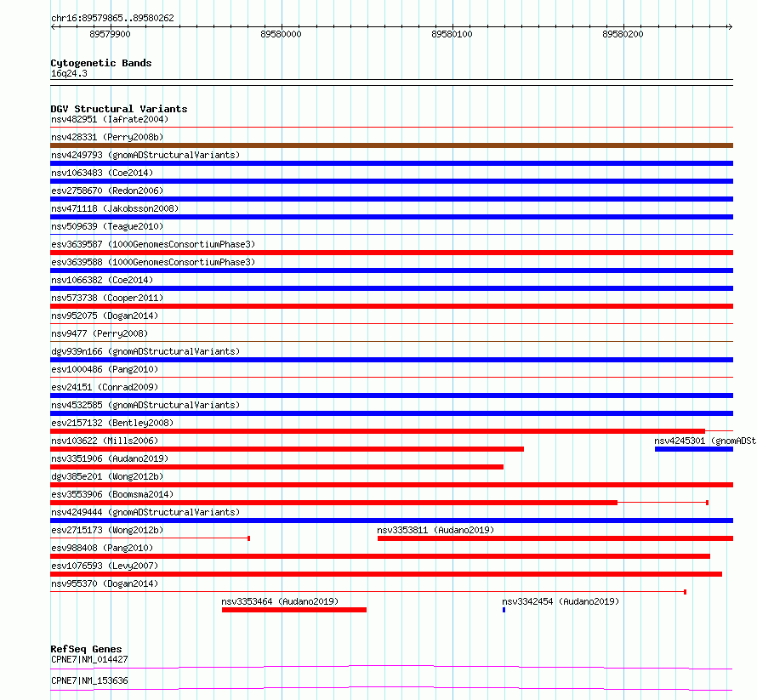Open nsv3353464 (Audano2019) variant label

(280, 601)
